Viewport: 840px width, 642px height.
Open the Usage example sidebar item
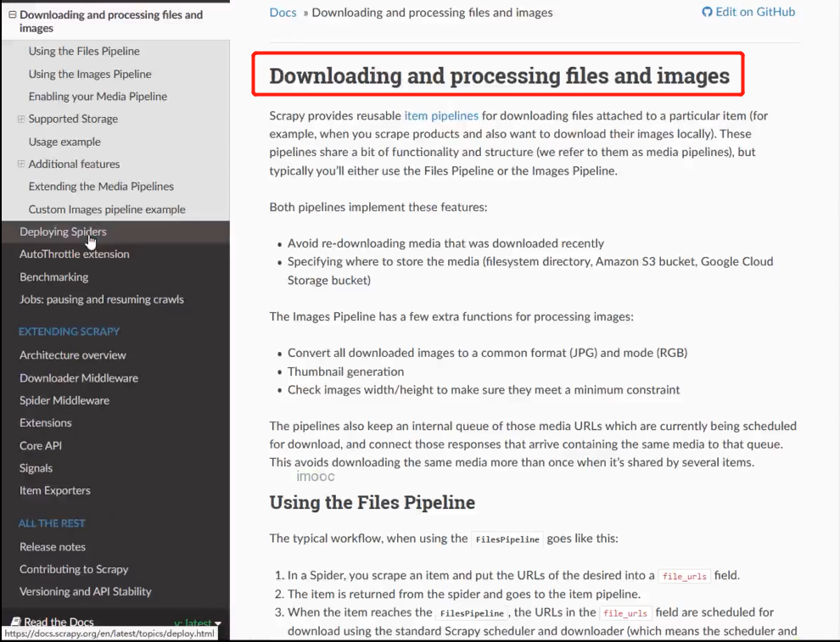[x=64, y=142]
